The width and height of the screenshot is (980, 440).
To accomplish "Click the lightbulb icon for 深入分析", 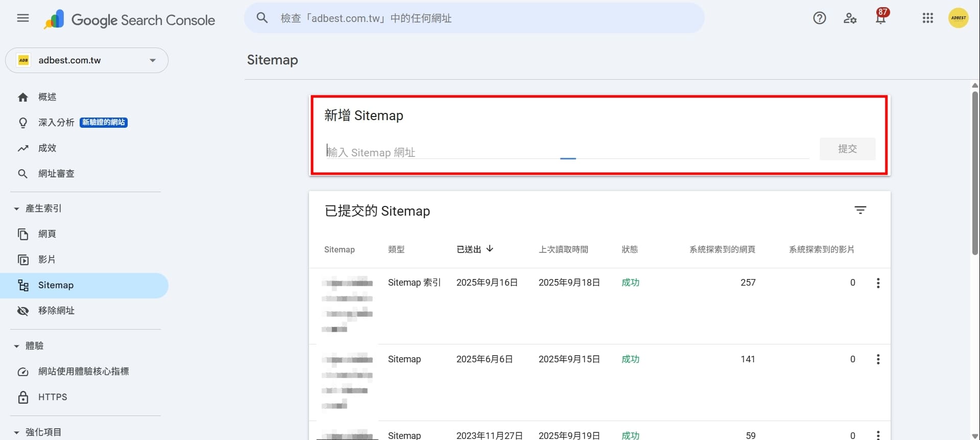I will click(x=23, y=123).
